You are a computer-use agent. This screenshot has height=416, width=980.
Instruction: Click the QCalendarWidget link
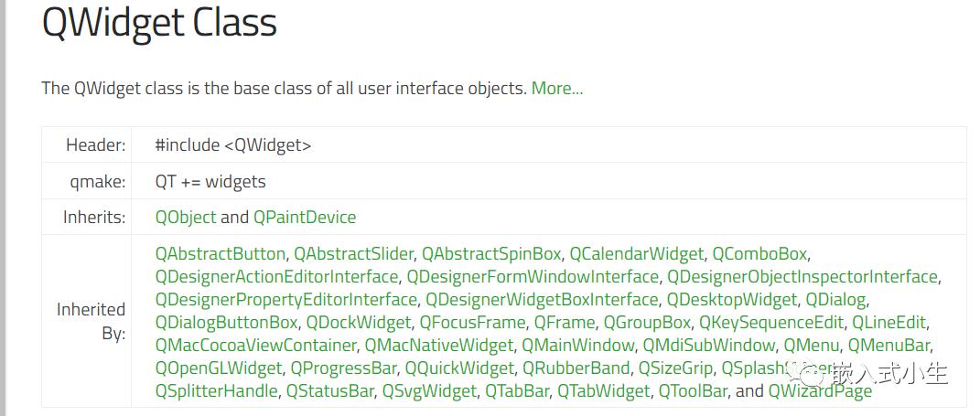pos(637,253)
